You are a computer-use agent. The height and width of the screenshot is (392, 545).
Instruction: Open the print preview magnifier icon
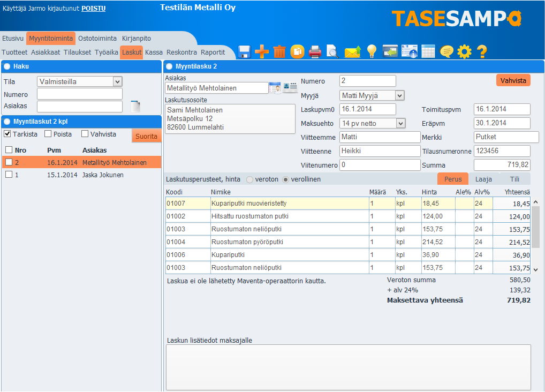pyautogui.click(x=332, y=51)
